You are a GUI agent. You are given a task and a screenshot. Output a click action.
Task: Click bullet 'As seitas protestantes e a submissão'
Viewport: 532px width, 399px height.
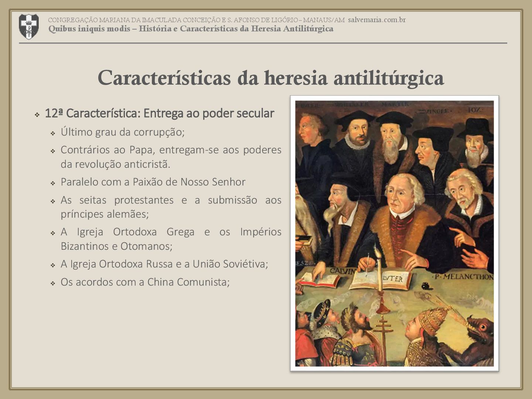click(x=171, y=207)
